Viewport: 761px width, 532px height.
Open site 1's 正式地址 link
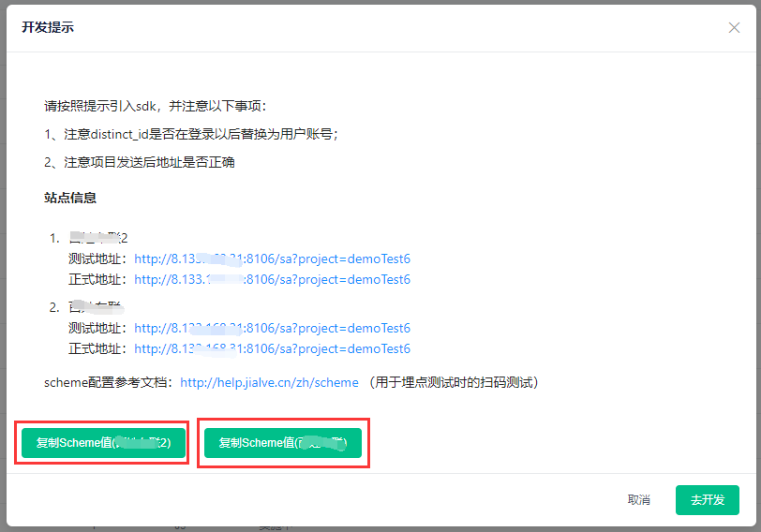click(273, 279)
